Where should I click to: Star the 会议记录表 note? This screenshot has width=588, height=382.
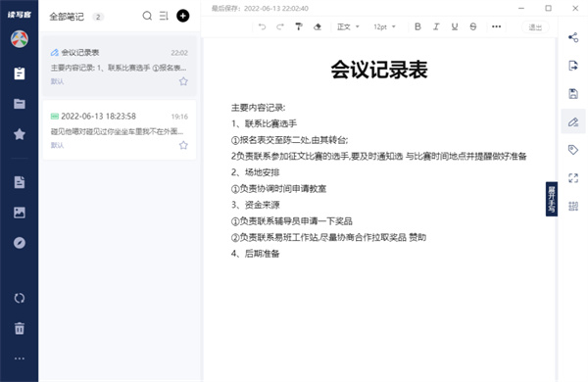(183, 81)
